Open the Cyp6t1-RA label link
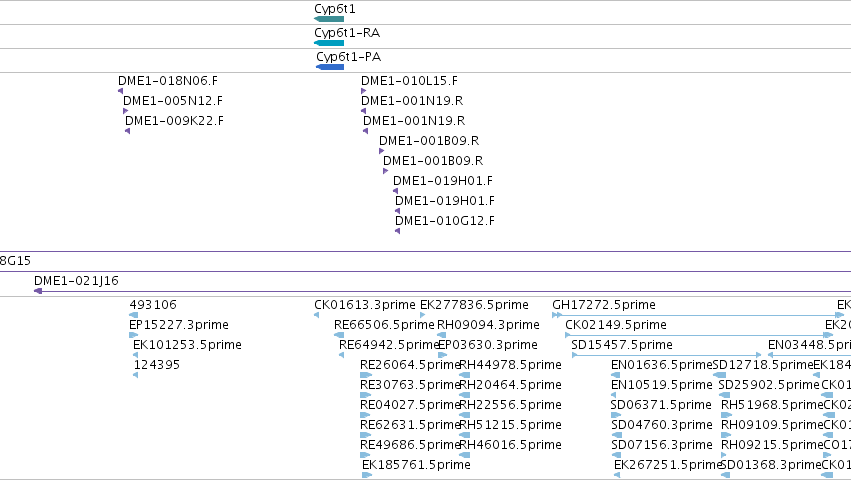This screenshot has width=851, height=480. pyautogui.click(x=347, y=33)
